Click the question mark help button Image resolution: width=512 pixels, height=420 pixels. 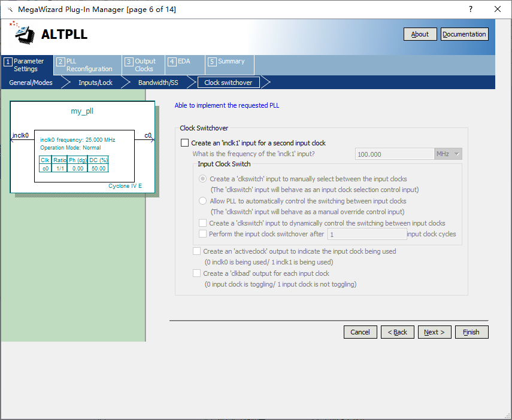pos(471,9)
